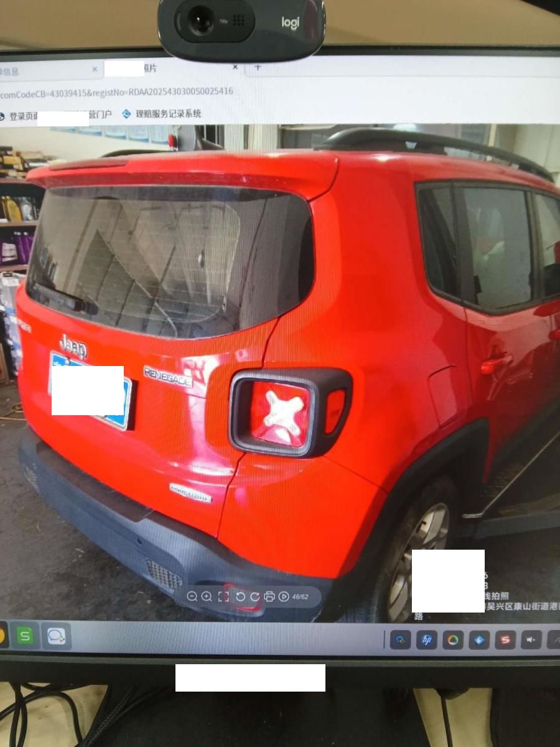This screenshot has height=747, width=560.
Task: Toggle fullscreen view of the image
Action: (x=223, y=596)
